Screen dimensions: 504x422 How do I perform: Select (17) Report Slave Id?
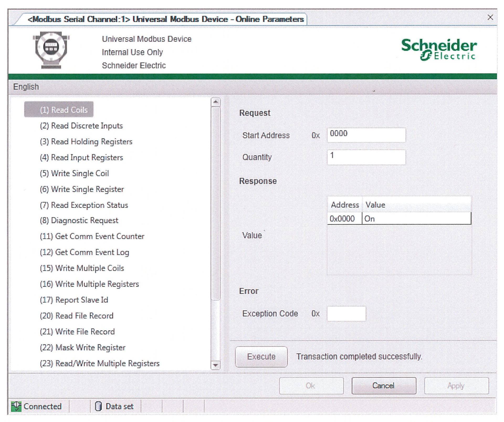click(74, 300)
